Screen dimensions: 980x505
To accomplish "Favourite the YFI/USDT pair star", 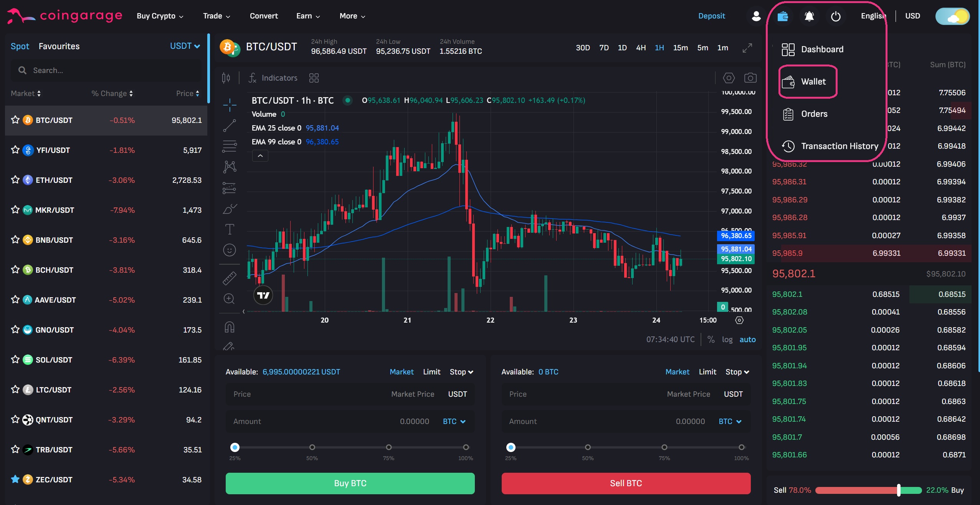I will click(15, 150).
